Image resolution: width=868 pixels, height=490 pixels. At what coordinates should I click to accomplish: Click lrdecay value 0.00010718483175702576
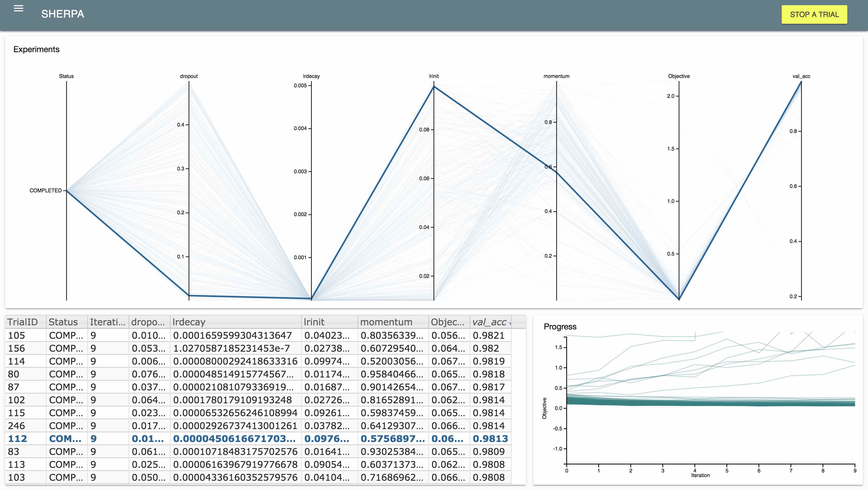click(235, 452)
